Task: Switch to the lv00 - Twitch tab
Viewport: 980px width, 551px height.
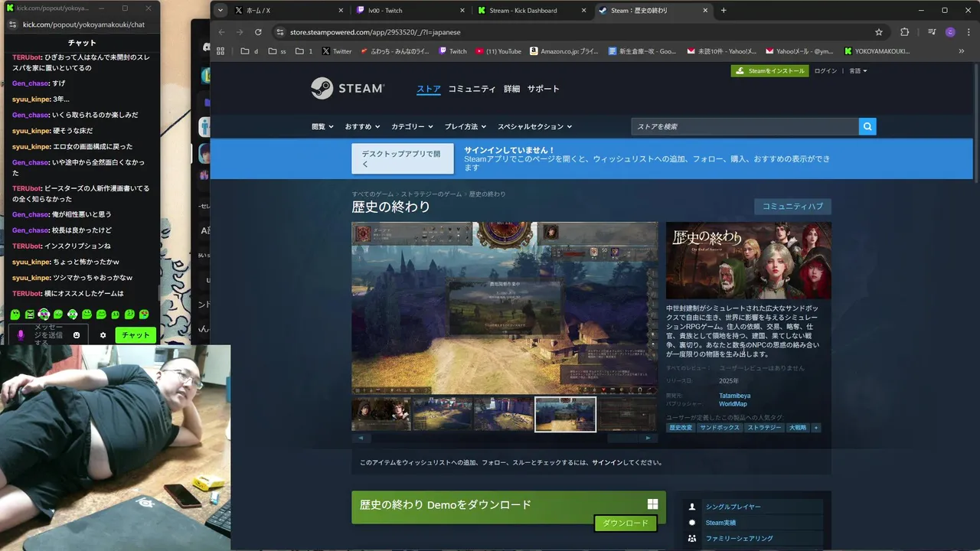Action: pyautogui.click(x=410, y=10)
